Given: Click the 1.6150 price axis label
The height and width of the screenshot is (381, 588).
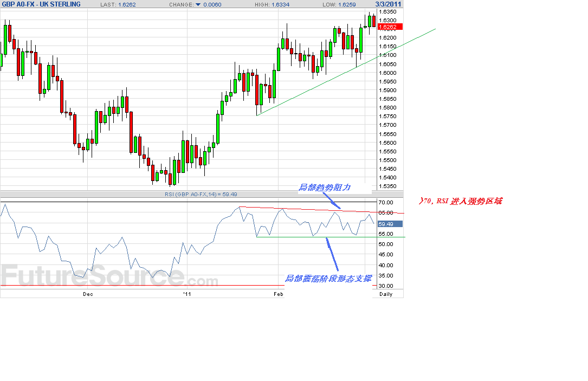Looking at the screenshot, I should click(x=387, y=47).
